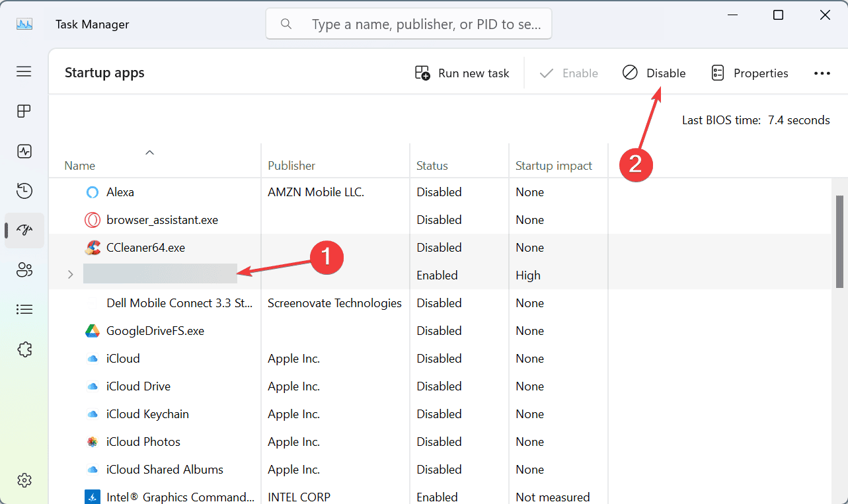Click INTEL CORP publisher cell
The height and width of the screenshot is (504, 848).
click(x=299, y=497)
